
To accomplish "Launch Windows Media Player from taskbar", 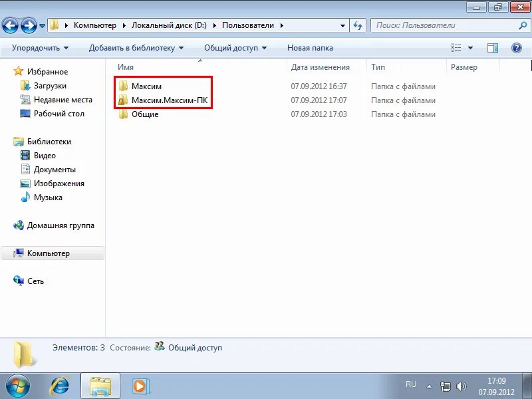I will [140, 386].
